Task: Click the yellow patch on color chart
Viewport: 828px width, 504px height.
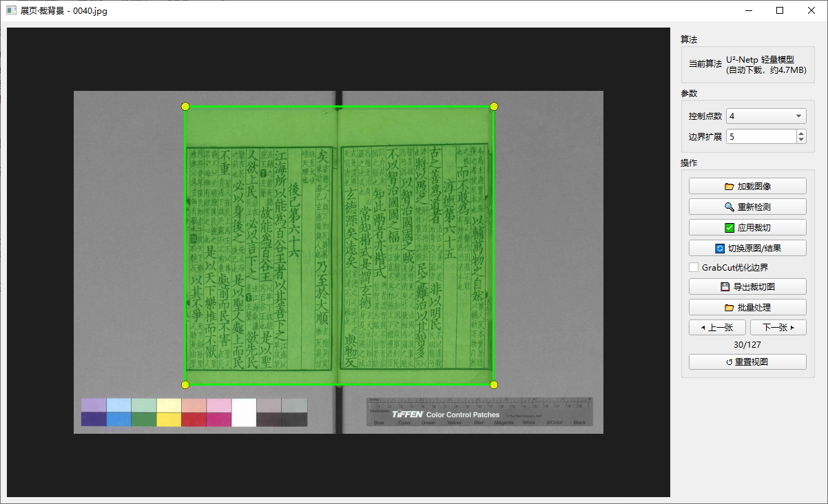Action: click(169, 419)
